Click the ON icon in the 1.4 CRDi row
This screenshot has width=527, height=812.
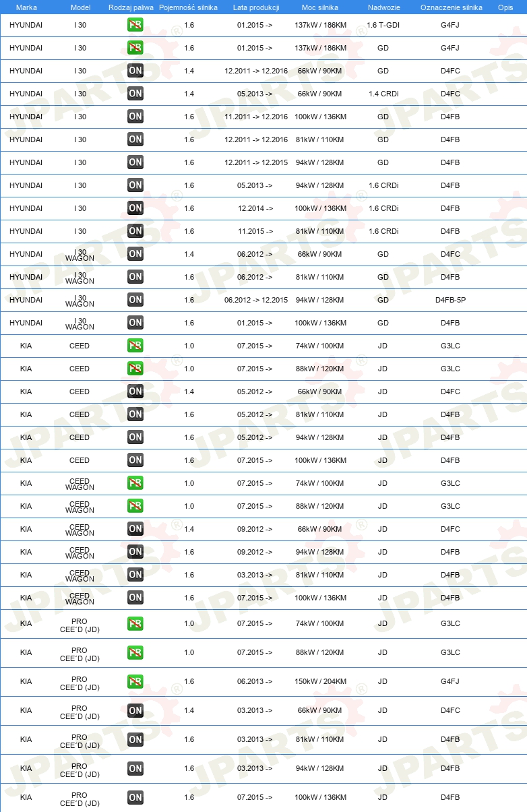click(x=135, y=94)
